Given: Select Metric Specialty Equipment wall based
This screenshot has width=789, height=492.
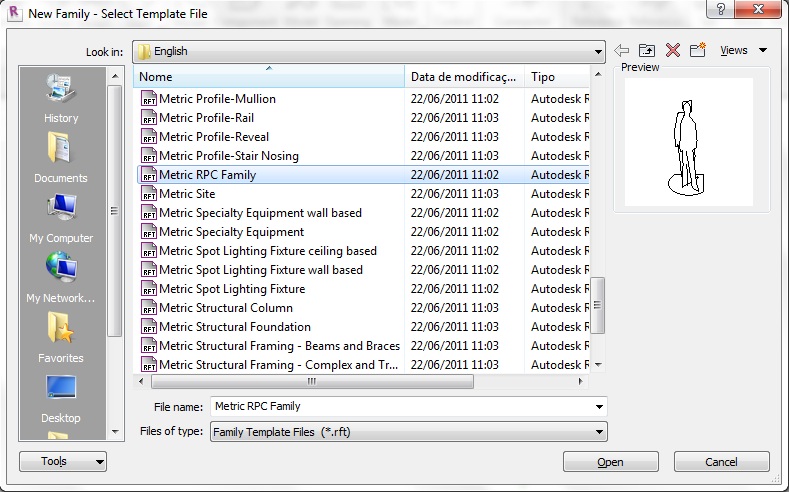Looking at the screenshot, I should pyautogui.click(x=261, y=213).
